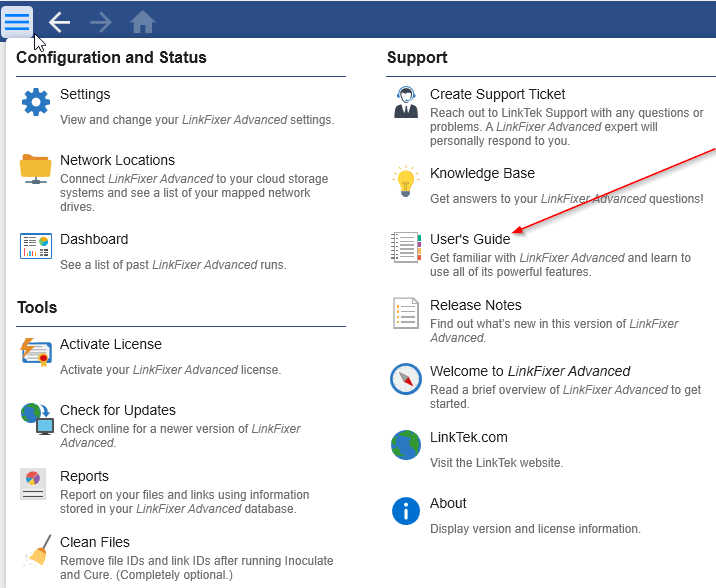Click 'Get answers to your LinkFixer Advanced questions!'

(567, 199)
